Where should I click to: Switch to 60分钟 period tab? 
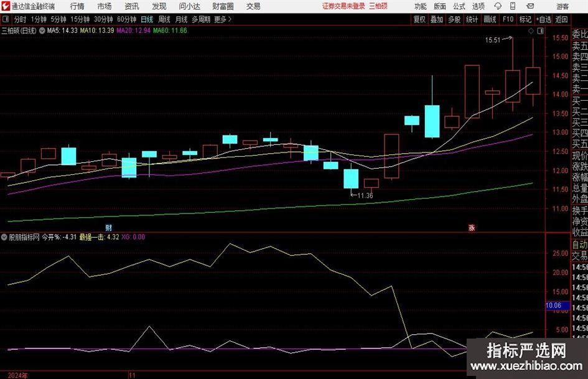tap(126, 19)
